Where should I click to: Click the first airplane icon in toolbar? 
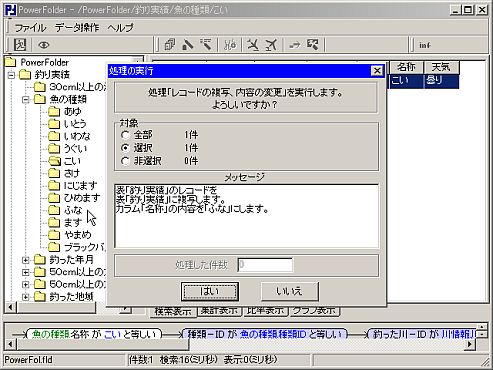tap(253, 44)
